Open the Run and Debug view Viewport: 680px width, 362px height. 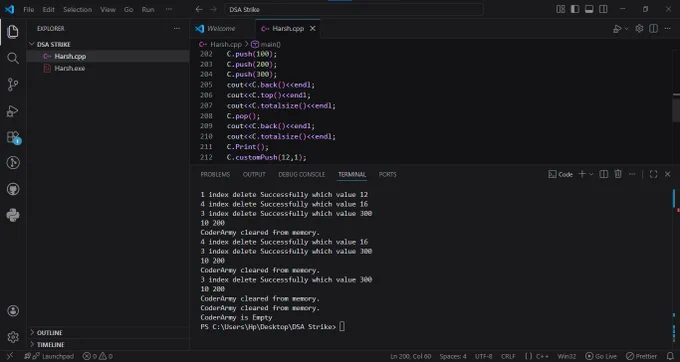pyautogui.click(x=13, y=111)
